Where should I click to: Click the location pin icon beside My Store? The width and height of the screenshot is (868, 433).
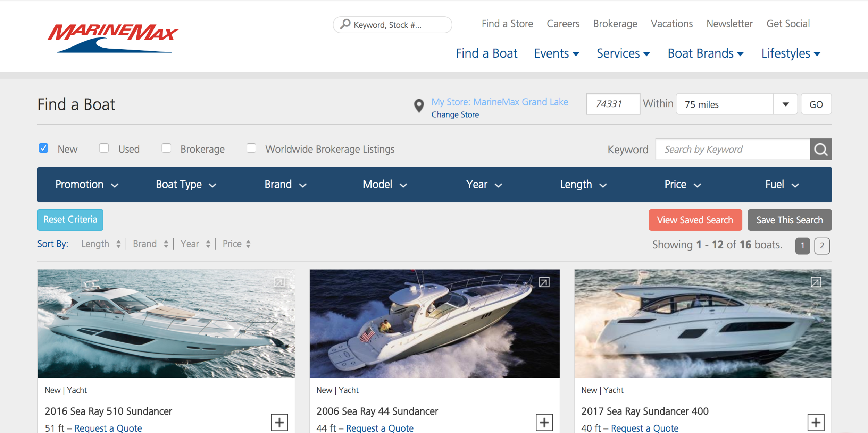(x=419, y=106)
